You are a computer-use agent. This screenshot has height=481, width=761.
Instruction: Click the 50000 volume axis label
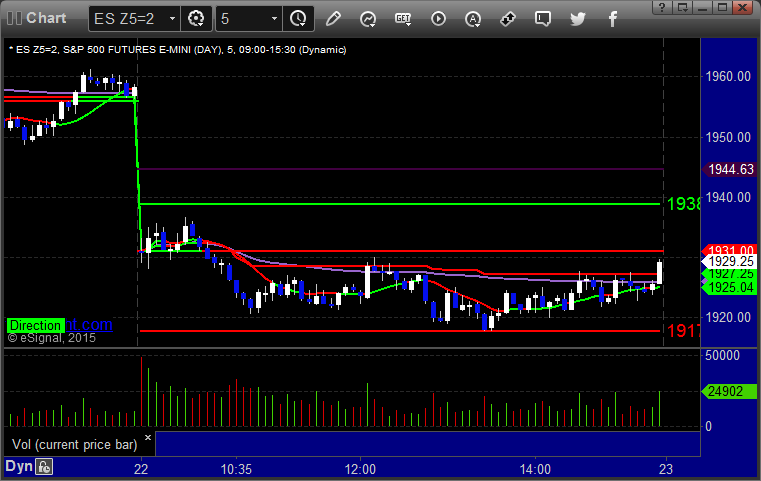[x=723, y=355]
